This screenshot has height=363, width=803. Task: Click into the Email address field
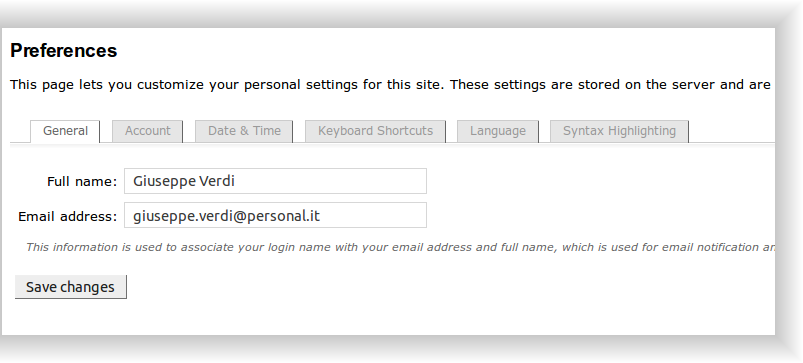pyautogui.click(x=275, y=216)
